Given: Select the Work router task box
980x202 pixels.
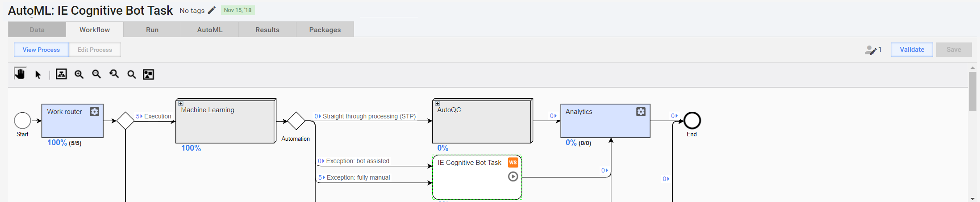Looking at the screenshot, I should 72,121.
